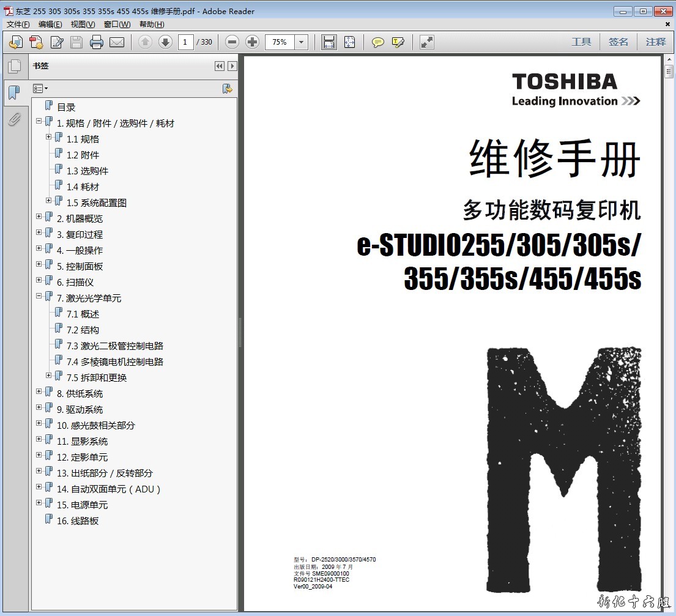The width and height of the screenshot is (676, 616).
Task: Collapse the 7. 激光光学单元 bookmark
Action: click(x=39, y=296)
